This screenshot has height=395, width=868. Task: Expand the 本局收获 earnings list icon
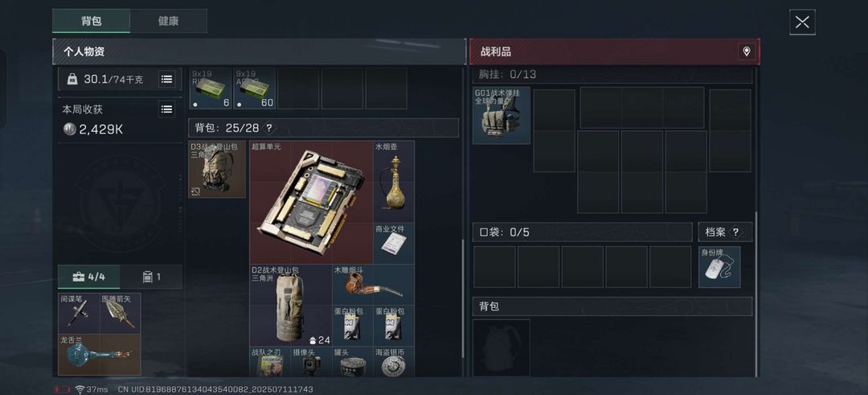tap(166, 109)
